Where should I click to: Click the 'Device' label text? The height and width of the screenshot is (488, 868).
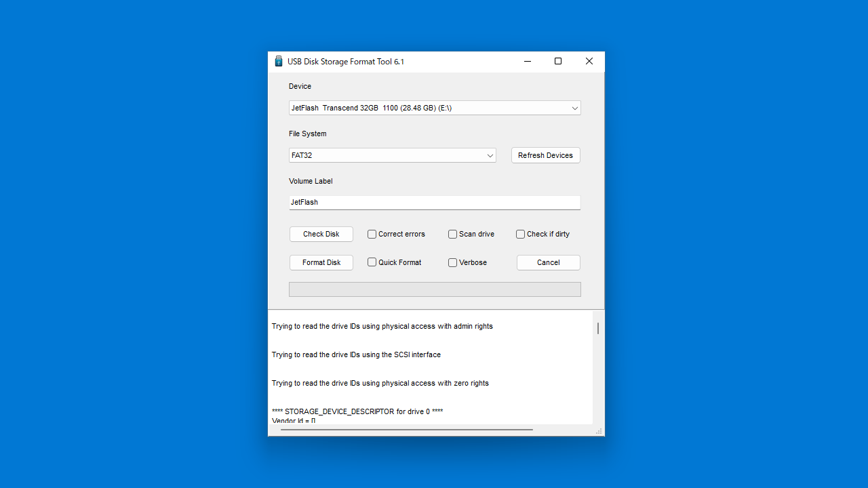(300, 86)
